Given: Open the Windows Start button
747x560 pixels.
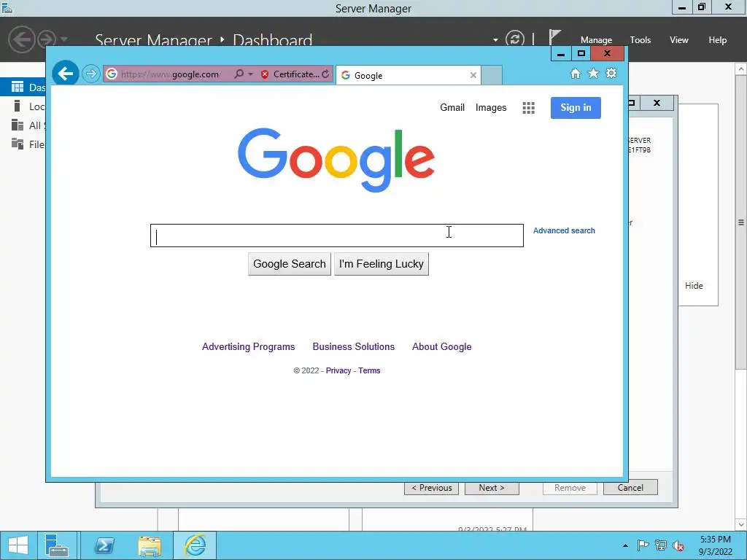Looking at the screenshot, I should point(18,545).
